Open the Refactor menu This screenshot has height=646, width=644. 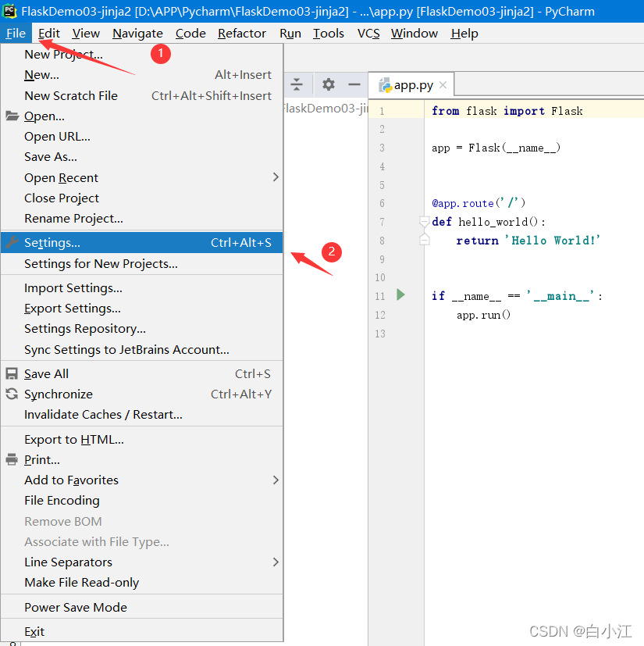[242, 34]
